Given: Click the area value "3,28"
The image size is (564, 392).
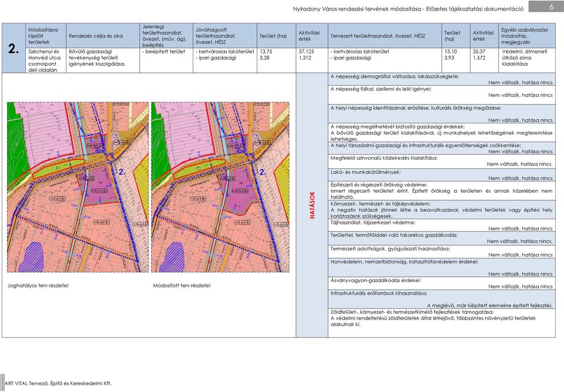Looking at the screenshot, I should 264,58.
